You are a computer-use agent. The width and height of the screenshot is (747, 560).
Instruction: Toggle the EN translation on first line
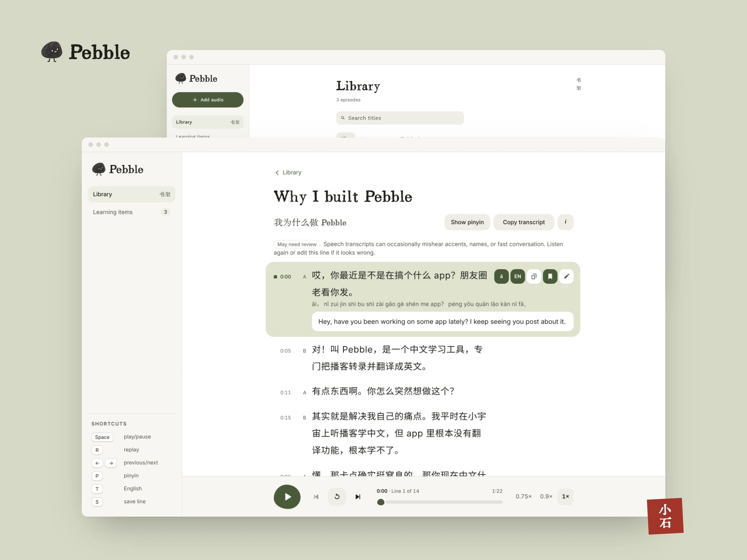click(517, 276)
